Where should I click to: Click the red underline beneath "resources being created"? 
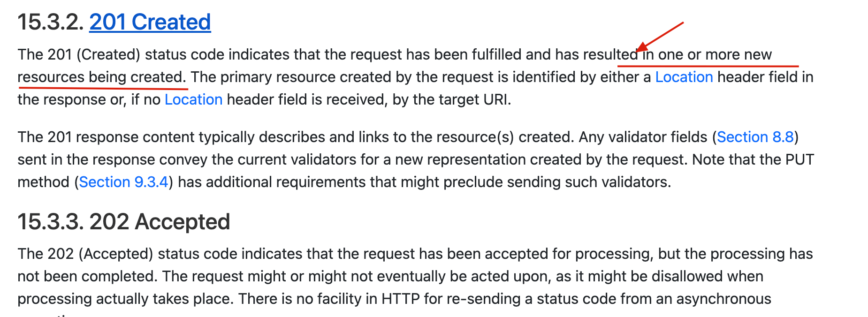point(102,87)
